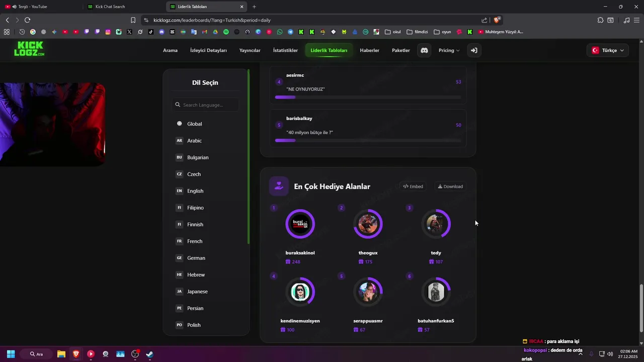644x362 pixels.
Task: Expand the filmdizi bookmarks folder
Action: 417,32
